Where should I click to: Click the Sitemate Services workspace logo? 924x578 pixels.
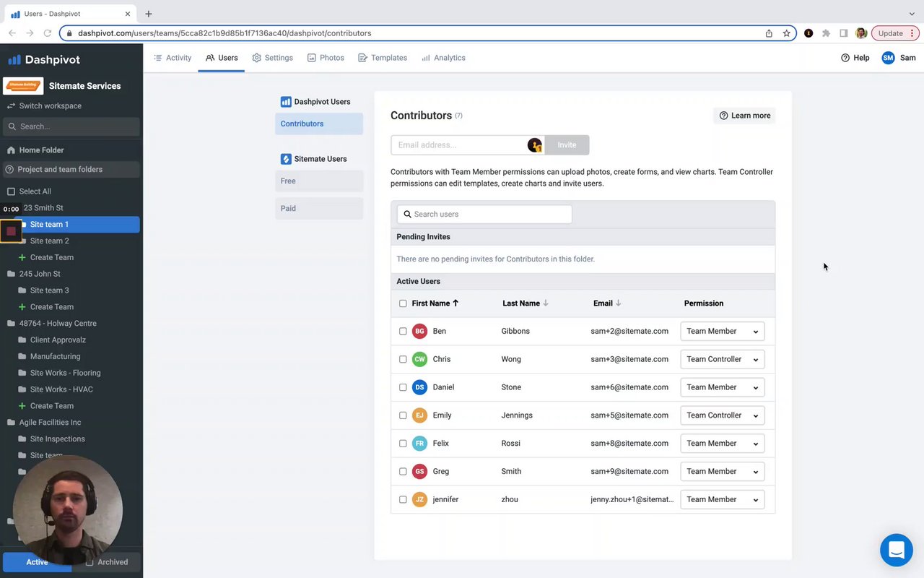tap(23, 85)
